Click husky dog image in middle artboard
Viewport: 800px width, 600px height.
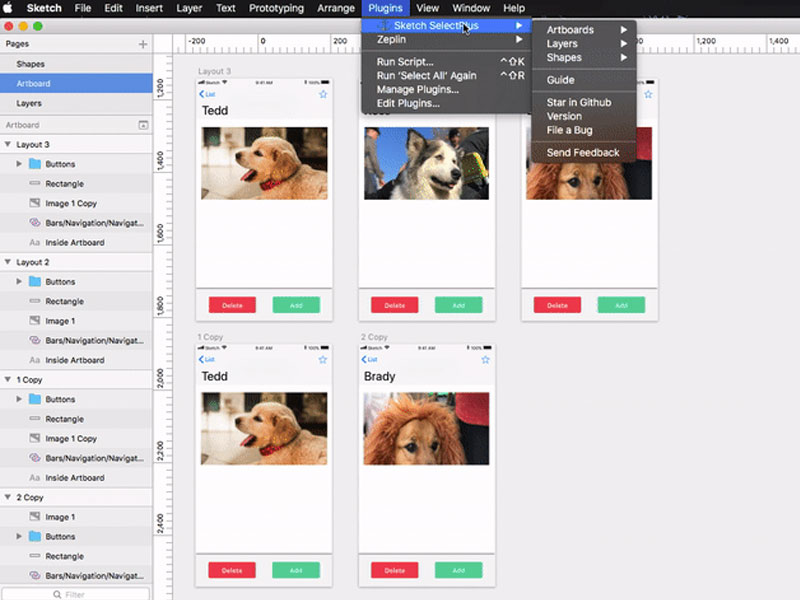pyautogui.click(x=427, y=163)
